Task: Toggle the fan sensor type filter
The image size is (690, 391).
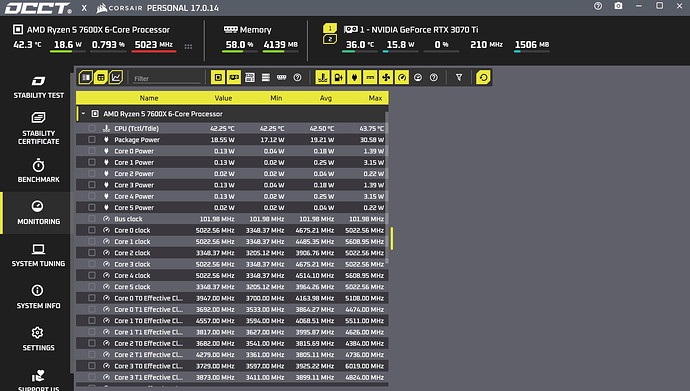Action: click(386, 77)
